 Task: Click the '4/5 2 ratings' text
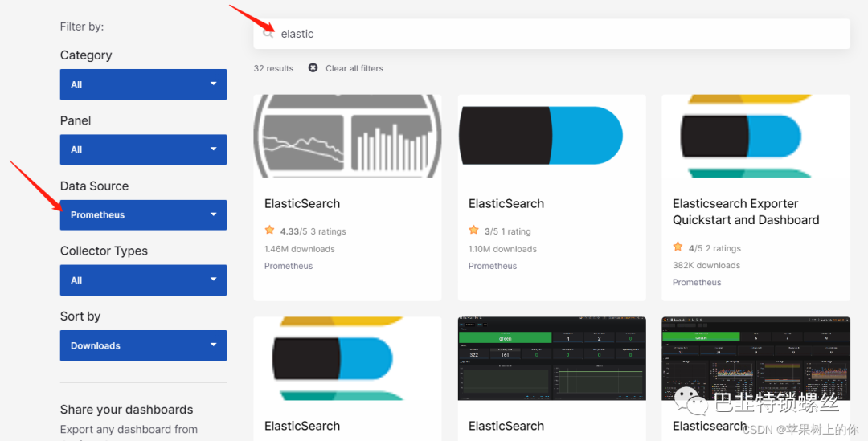click(714, 248)
